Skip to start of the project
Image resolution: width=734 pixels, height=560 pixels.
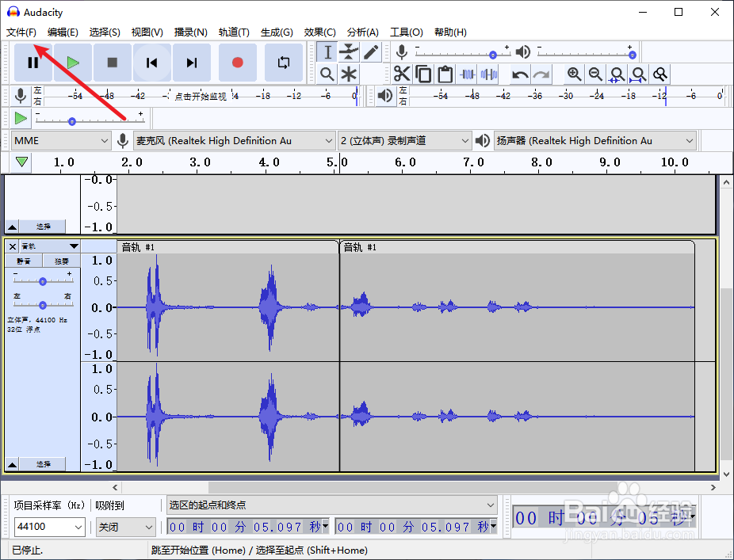pos(151,63)
